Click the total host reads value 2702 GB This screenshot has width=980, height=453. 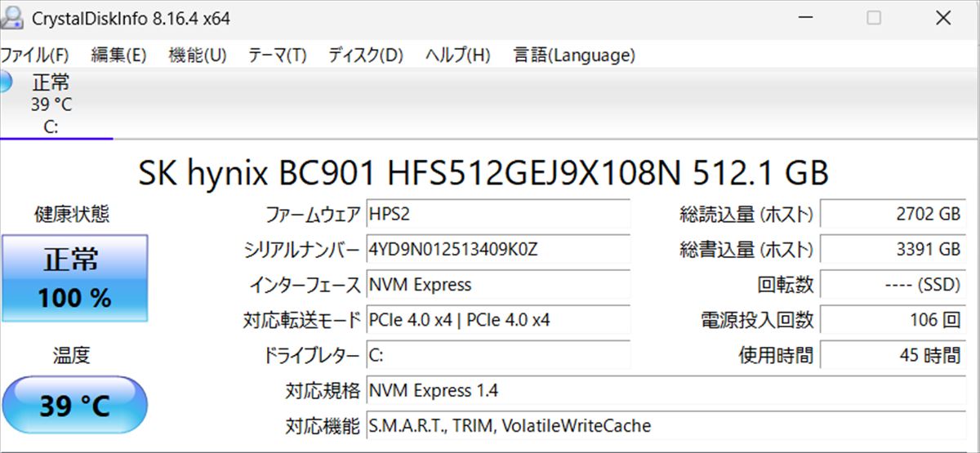892,215
